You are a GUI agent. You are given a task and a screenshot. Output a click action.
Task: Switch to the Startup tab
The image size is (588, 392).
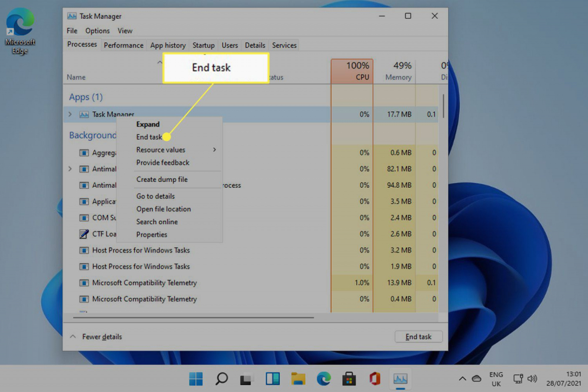pyautogui.click(x=203, y=45)
